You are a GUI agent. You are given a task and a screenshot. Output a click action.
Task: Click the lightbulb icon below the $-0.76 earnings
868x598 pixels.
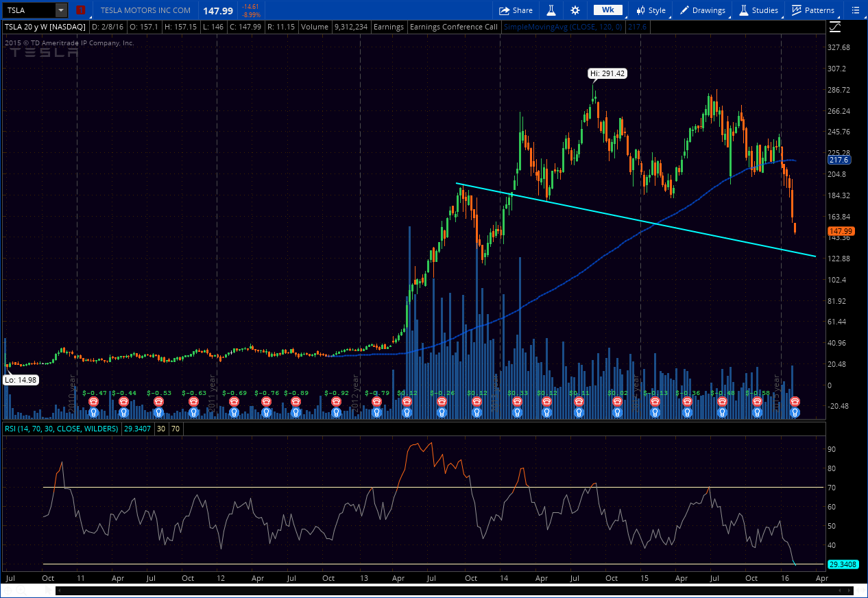(265, 413)
